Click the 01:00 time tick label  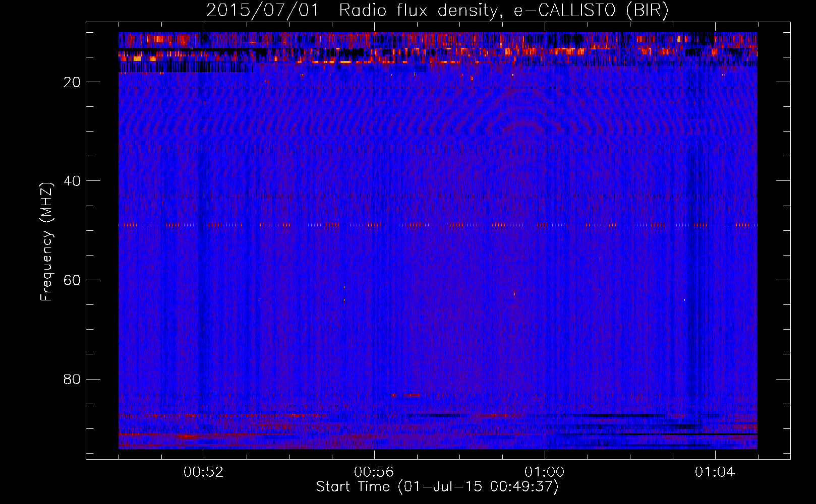[545, 472]
